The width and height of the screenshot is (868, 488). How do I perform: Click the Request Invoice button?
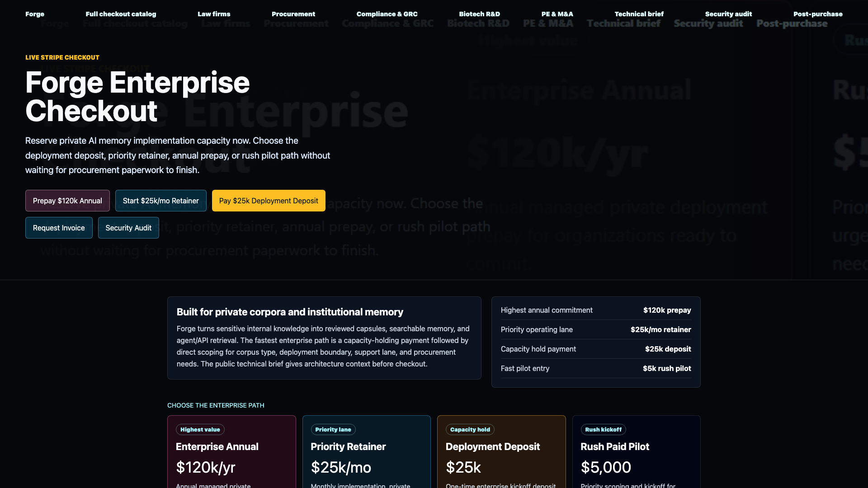[x=59, y=228]
